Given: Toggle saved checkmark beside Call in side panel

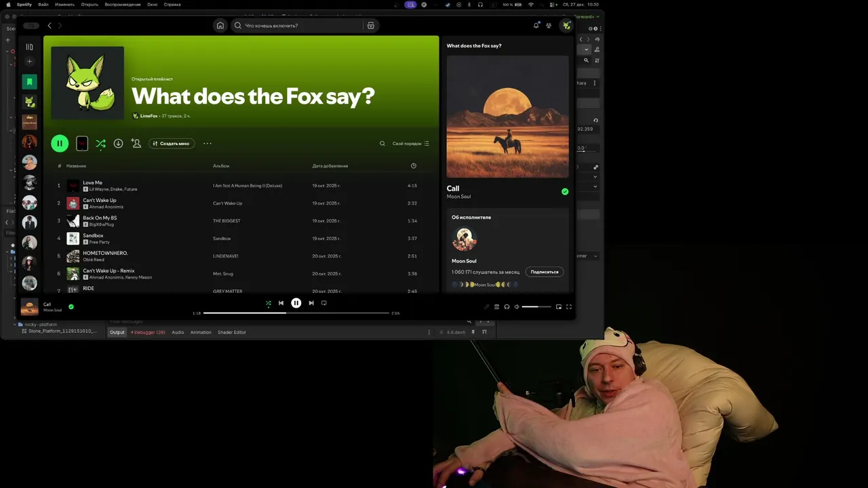Looking at the screenshot, I should point(565,192).
